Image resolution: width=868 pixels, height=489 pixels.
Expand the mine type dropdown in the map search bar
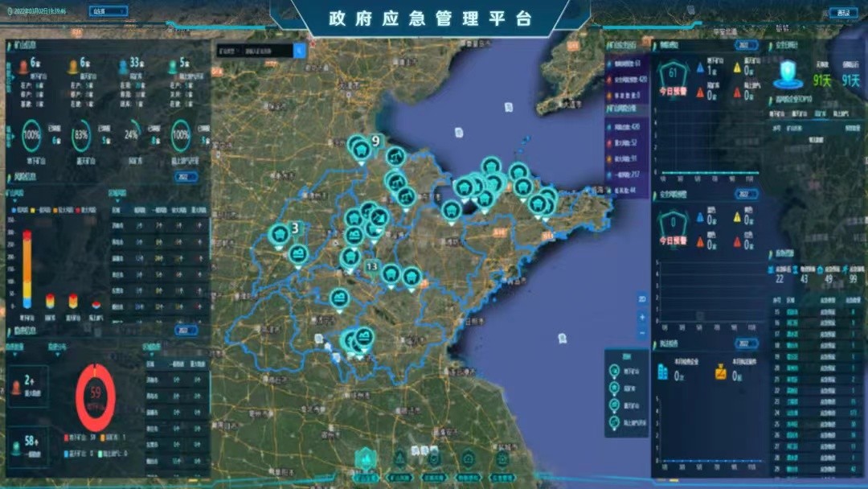228,51
